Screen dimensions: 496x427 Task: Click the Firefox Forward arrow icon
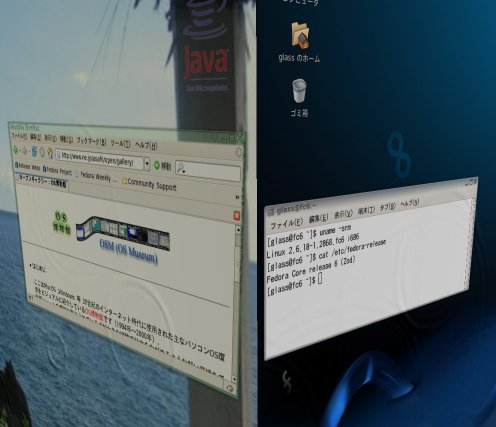pyautogui.click(x=25, y=151)
